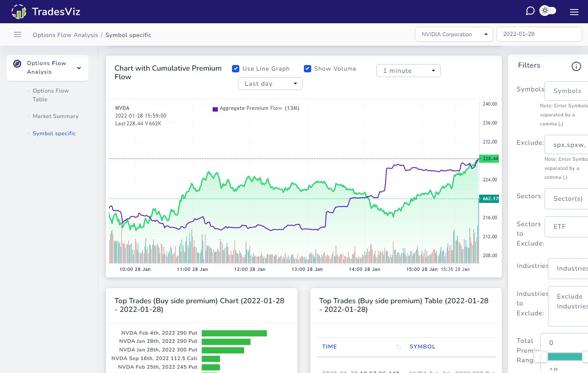Click the Exclude field containing spx,spxw
This screenshot has width=588, height=373.
(x=566, y=145)
